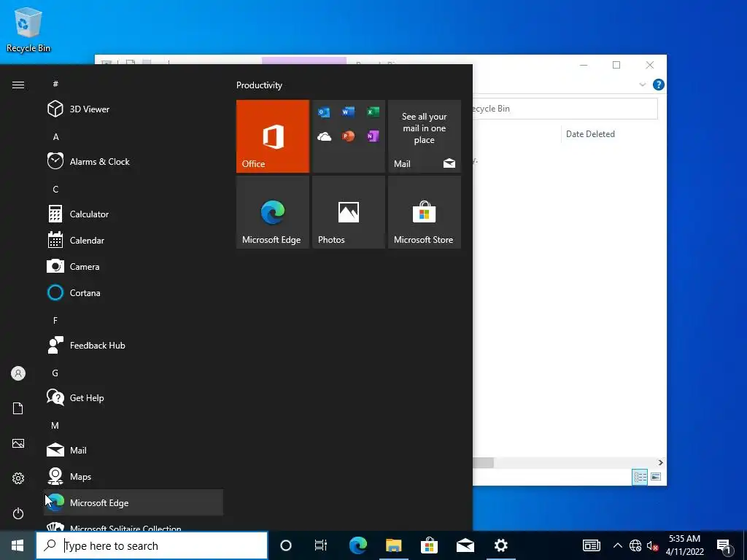Open the user account button in Start
This screenshot has height=560, width=747.
(18, 373)
